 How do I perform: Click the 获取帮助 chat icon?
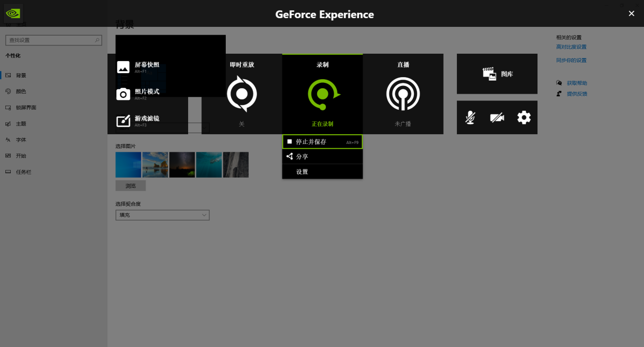[x=559, y=83]
